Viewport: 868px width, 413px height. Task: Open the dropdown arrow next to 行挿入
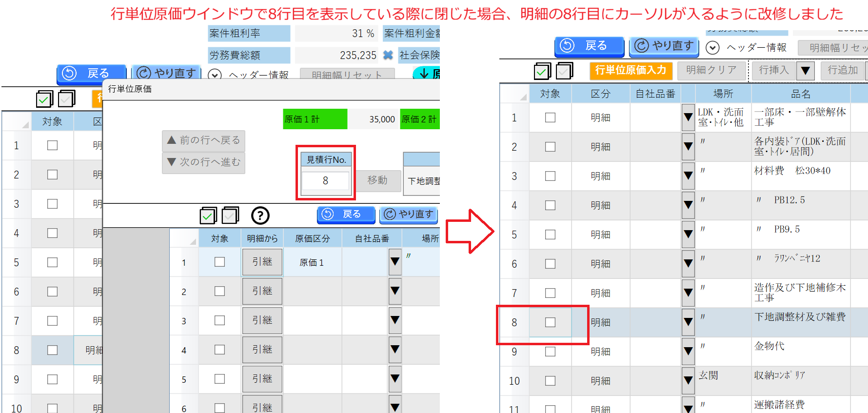806,71
